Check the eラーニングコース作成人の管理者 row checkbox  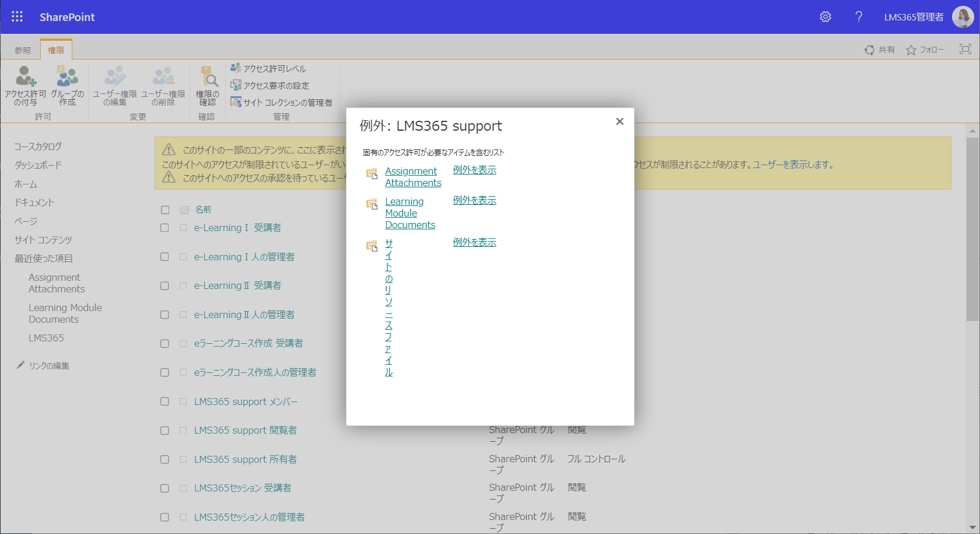coord(165,372)
